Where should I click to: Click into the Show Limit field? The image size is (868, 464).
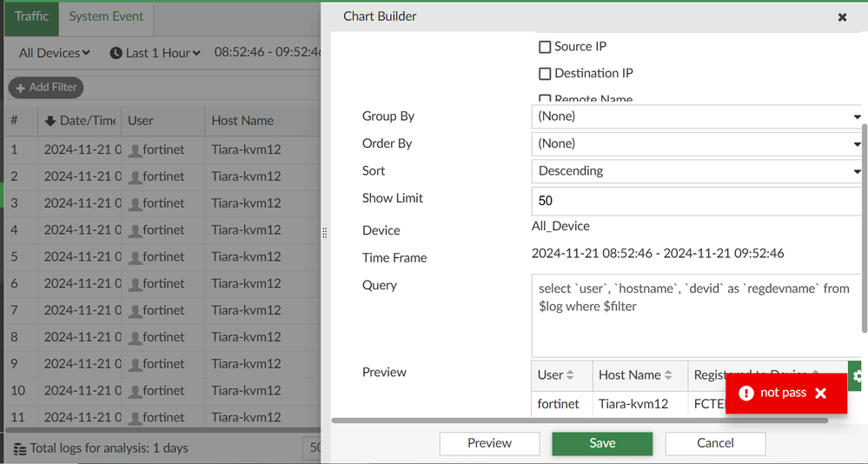click(x=696, y=201)
